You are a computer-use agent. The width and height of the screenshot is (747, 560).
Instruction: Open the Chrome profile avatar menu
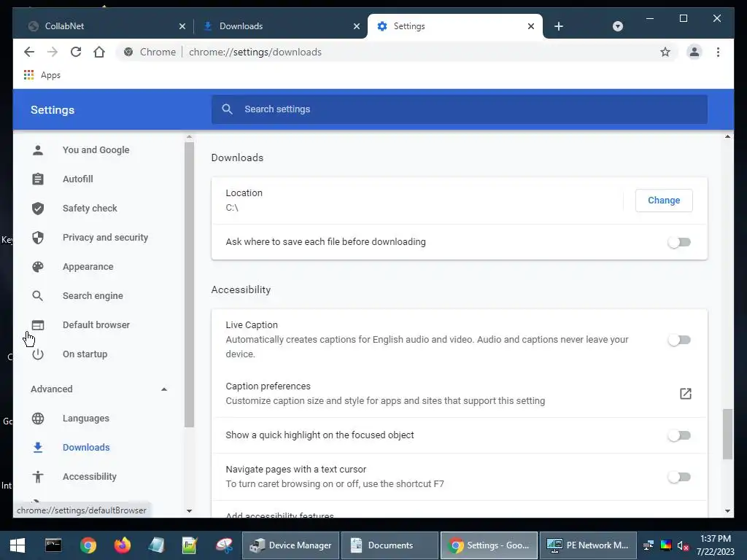(x=694, y=52)
